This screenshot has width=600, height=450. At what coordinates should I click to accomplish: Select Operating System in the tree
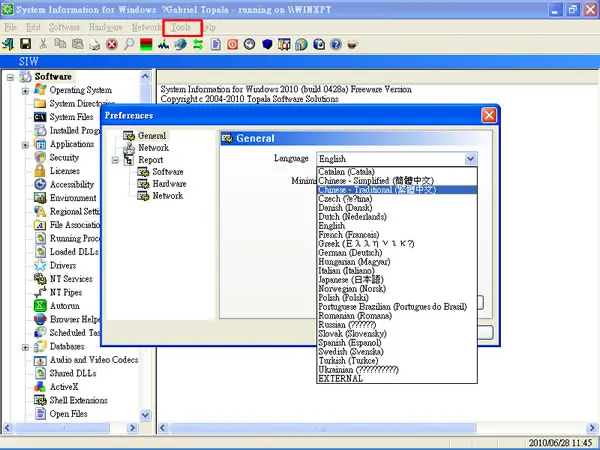(80, 90)
